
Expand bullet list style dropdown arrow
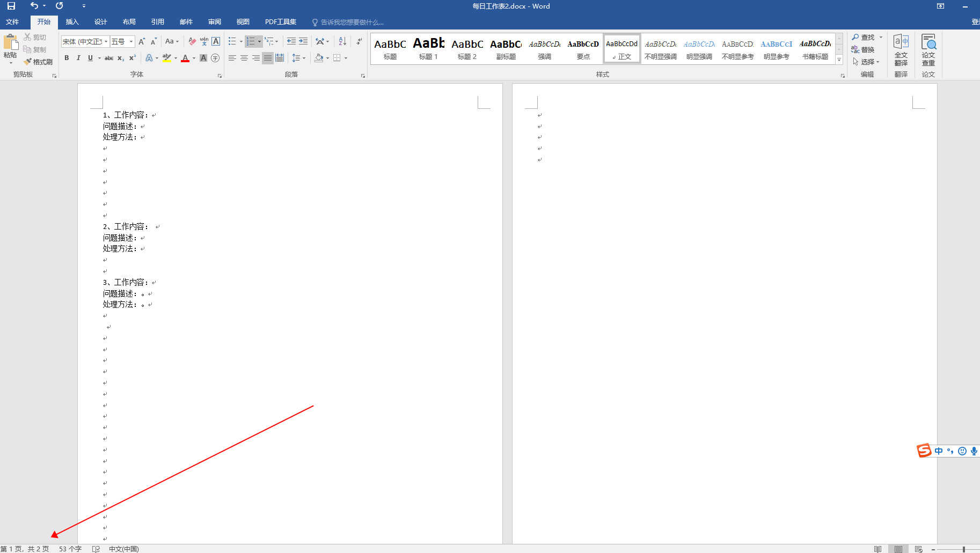[x=241, y=41]
